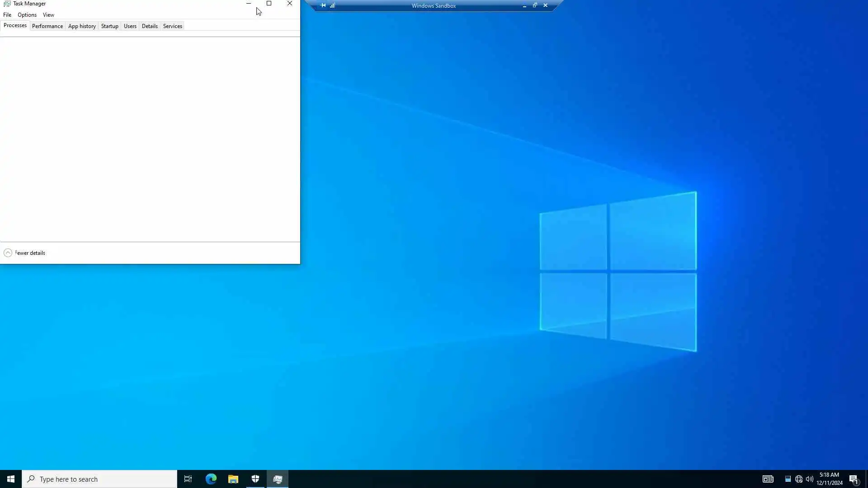Click the Task Manager taskbar icon

click(x=278, y=479)
